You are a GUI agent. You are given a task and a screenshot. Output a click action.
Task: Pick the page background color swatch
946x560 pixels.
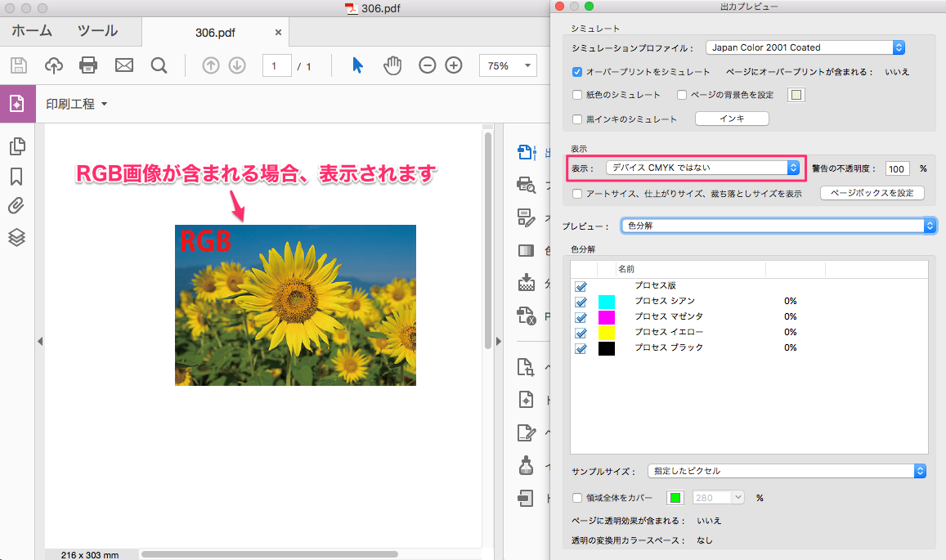[796, 95]
